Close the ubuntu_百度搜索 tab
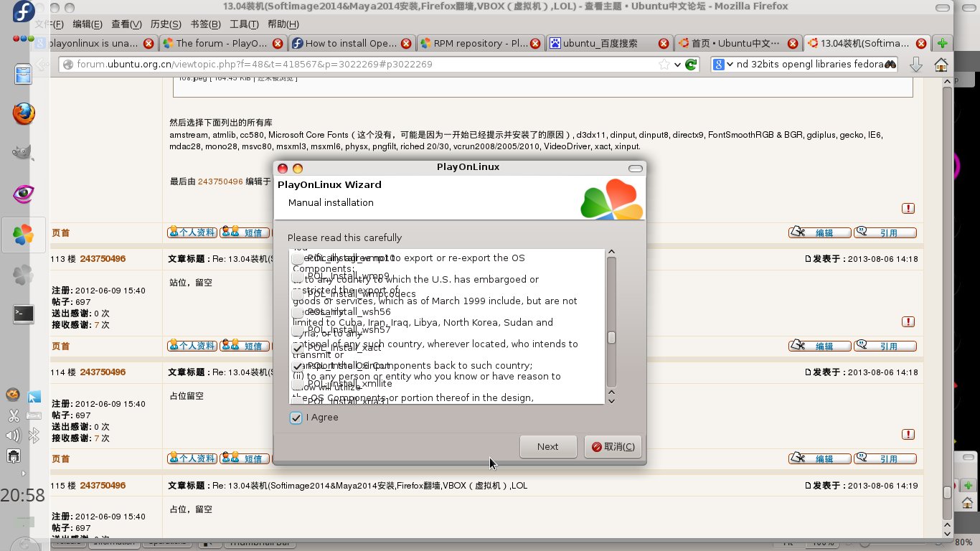The height and width of the screenshot is (551, 980). tap(663, 43)
